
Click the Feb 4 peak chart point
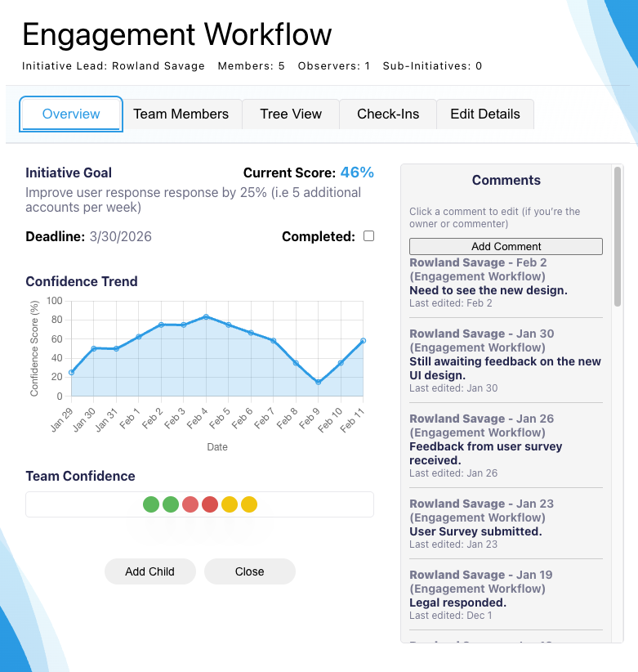click(206, 316)
